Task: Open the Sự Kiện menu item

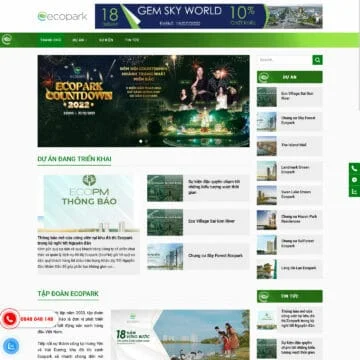Action: 106,40
